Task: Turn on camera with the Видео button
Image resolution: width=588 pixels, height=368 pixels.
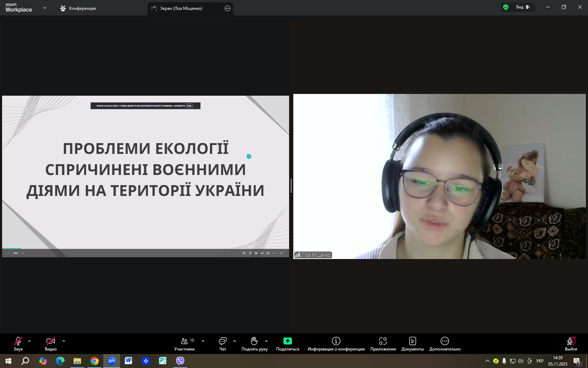Action: [x=51, y=344]
